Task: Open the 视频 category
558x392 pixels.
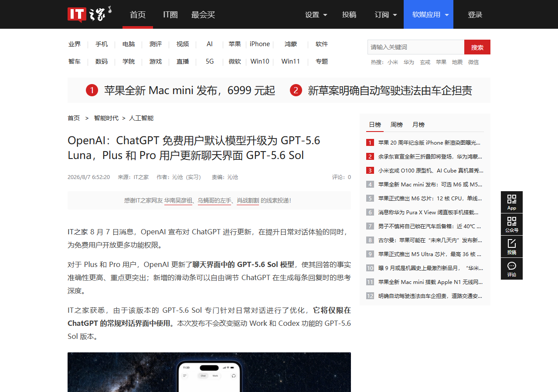Action: (x=183, y=44)
